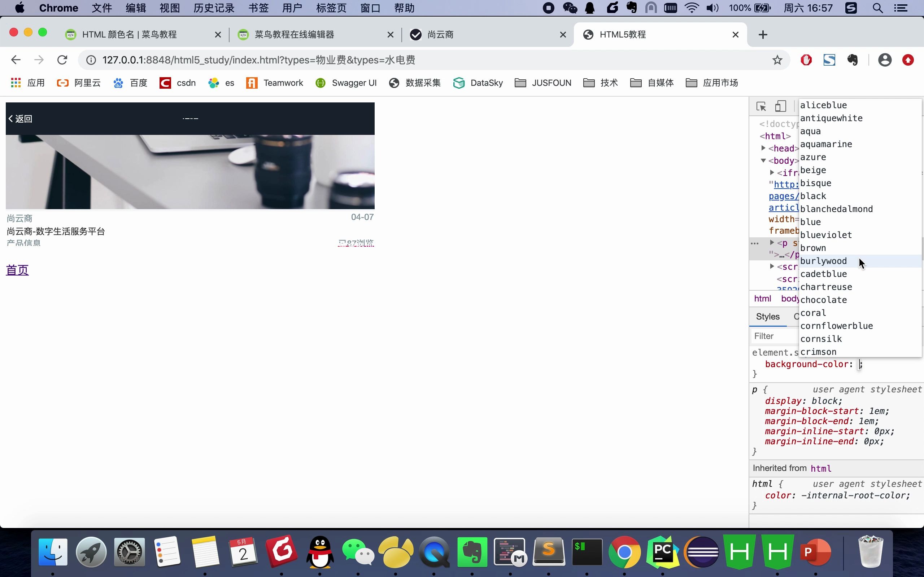Screen dimensions: 924x577
Task: Collapse the <body> element node
Action: [764, 160]
